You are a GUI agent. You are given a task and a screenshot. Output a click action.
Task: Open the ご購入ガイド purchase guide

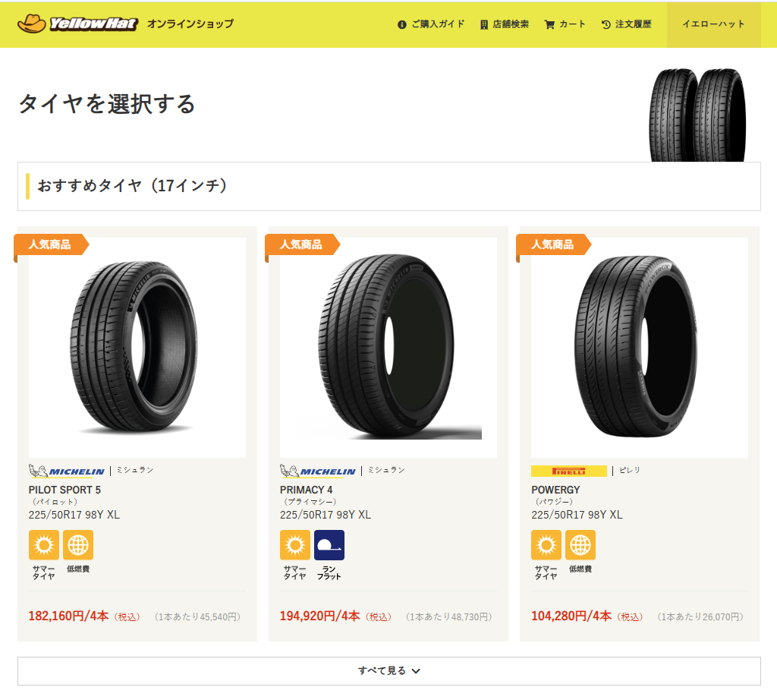pyautogui.click(x=431, y=24)
